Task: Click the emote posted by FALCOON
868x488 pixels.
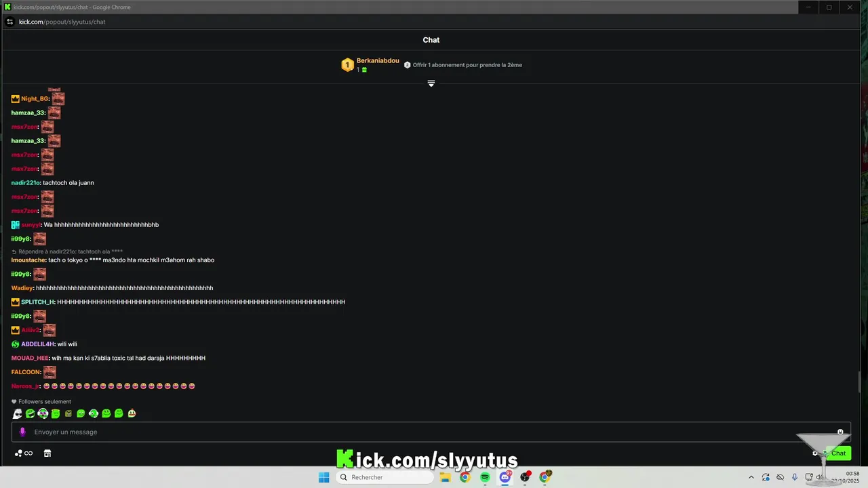Action: [x=50, y=372]
